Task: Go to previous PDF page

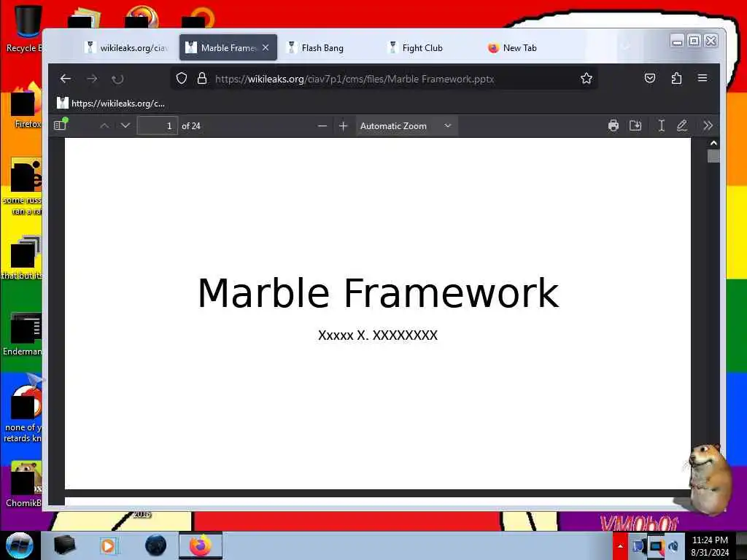Action: coord(104,125)
